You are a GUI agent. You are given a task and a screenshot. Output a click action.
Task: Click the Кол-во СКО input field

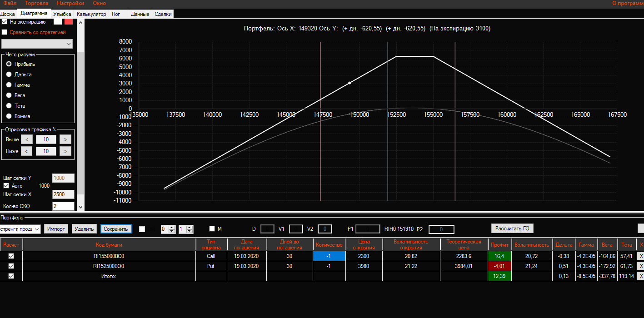[63, 206]
